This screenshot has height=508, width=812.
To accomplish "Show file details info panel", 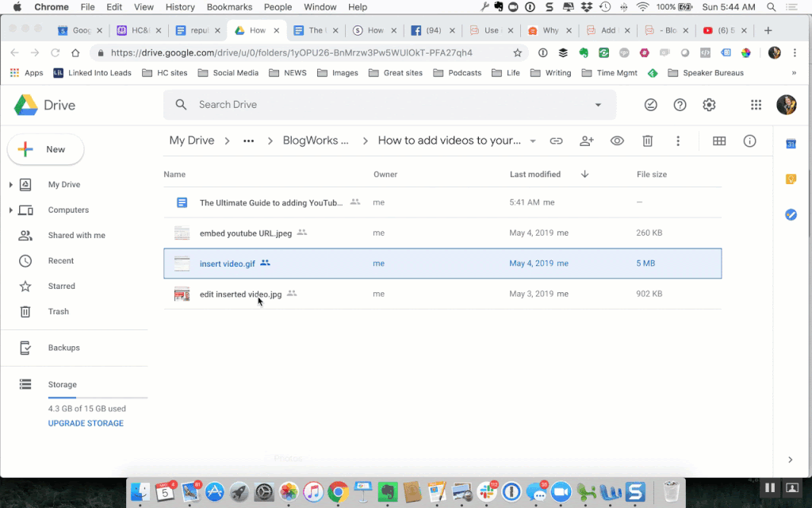I will (749, 141).
